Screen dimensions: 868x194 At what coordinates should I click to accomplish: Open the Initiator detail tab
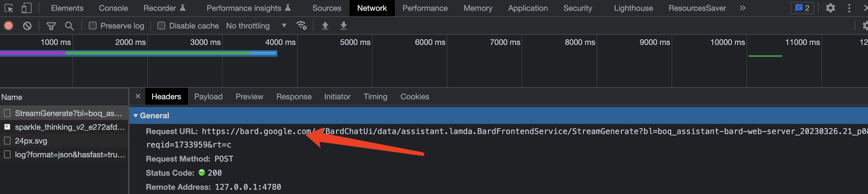(x=337, y=96)
